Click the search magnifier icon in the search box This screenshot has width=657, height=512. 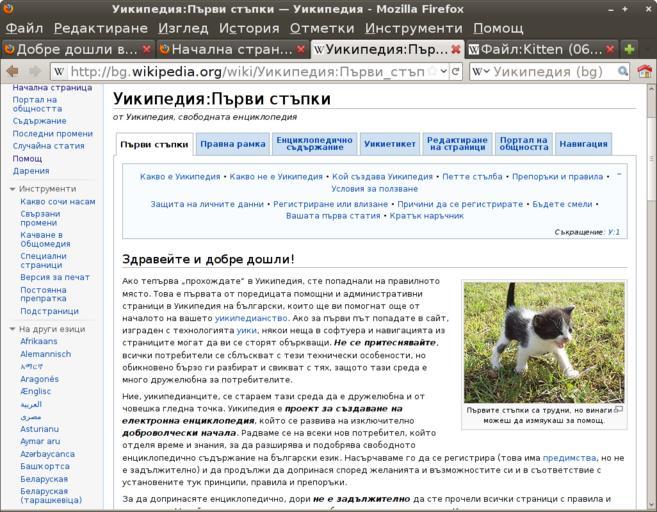pyautogui.click(x=623, y=71)
